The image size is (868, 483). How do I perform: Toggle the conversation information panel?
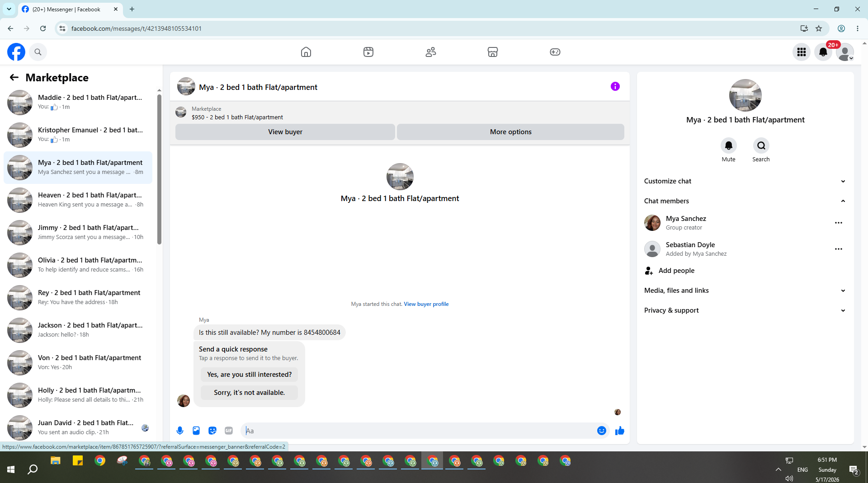(615, 86)
